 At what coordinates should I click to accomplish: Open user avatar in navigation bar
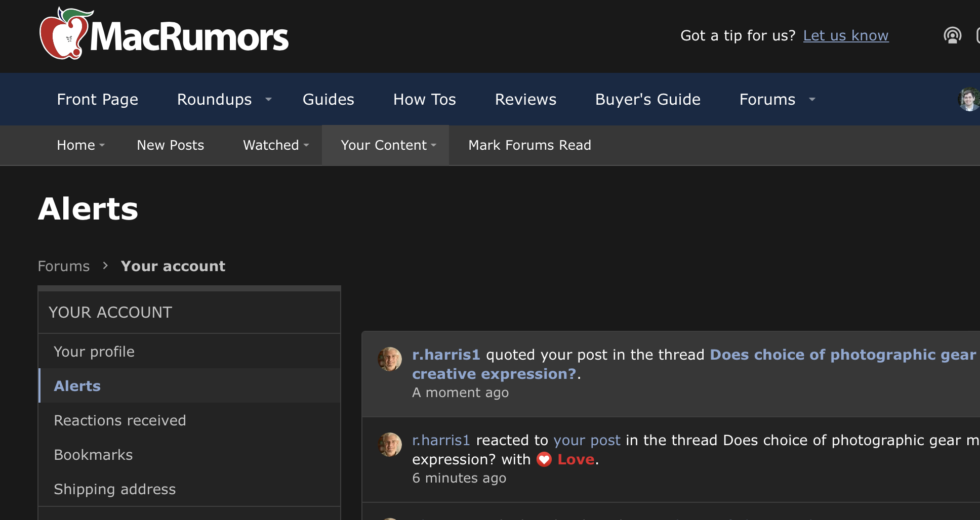969,99
